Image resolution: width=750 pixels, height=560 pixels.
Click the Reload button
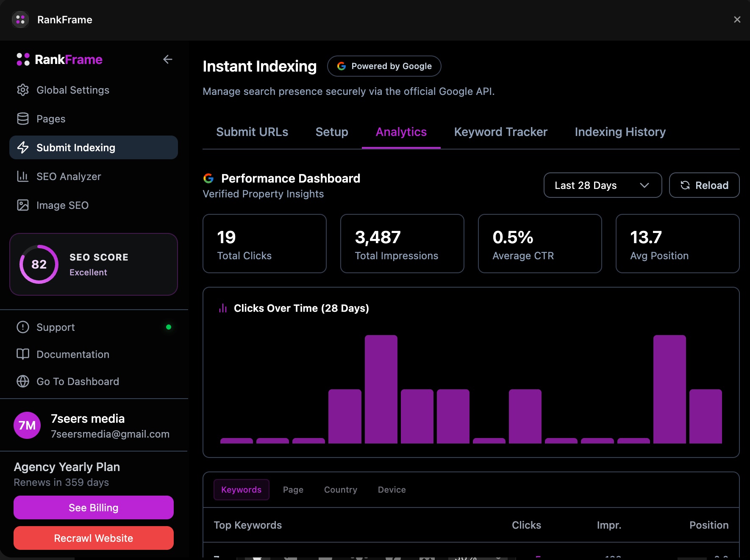(x=704, y=185)
